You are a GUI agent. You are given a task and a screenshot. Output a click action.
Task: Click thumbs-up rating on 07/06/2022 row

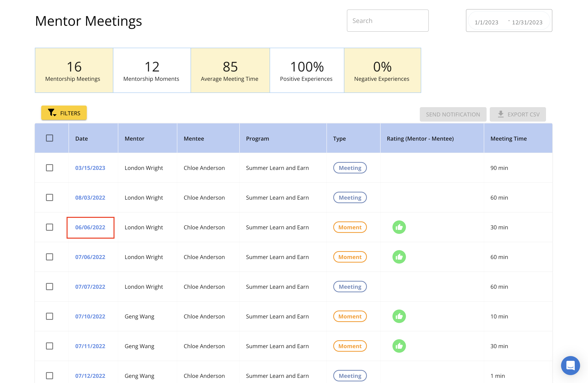point(399,257)
